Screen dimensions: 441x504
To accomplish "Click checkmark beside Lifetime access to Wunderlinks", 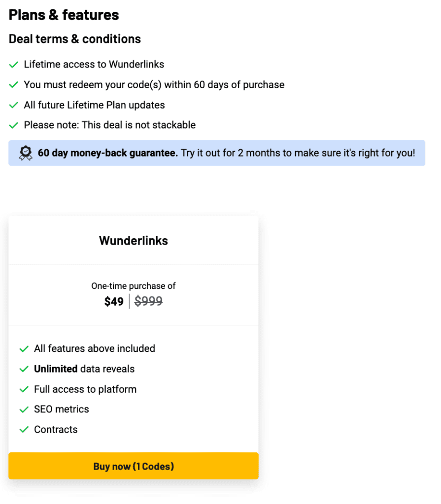I will (13, 65).
